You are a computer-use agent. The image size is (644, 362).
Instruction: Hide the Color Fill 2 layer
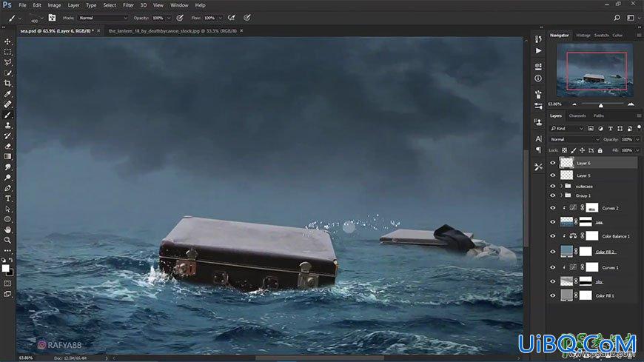[552, 252]
